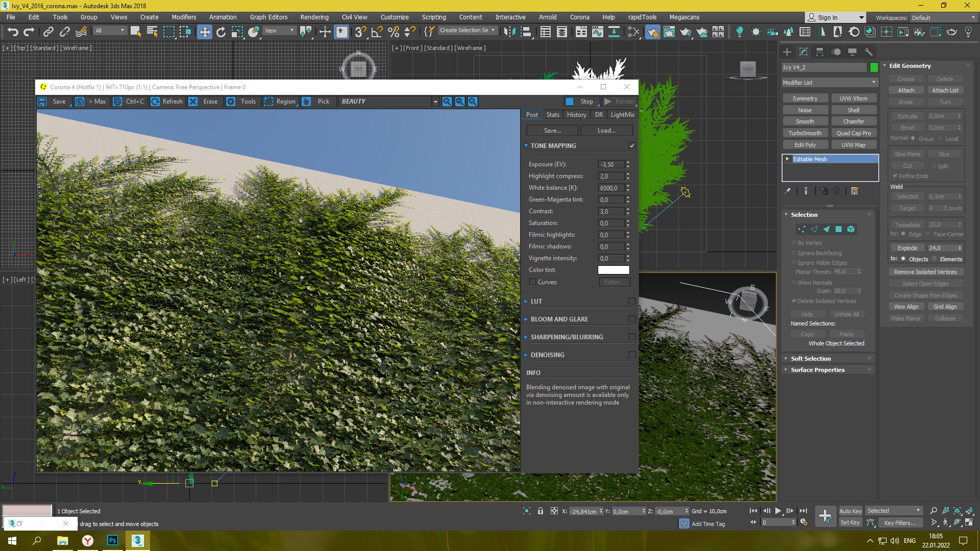Enable Sharpening/Blurring checkbox

pyautogui.click(x=632, y=337)
